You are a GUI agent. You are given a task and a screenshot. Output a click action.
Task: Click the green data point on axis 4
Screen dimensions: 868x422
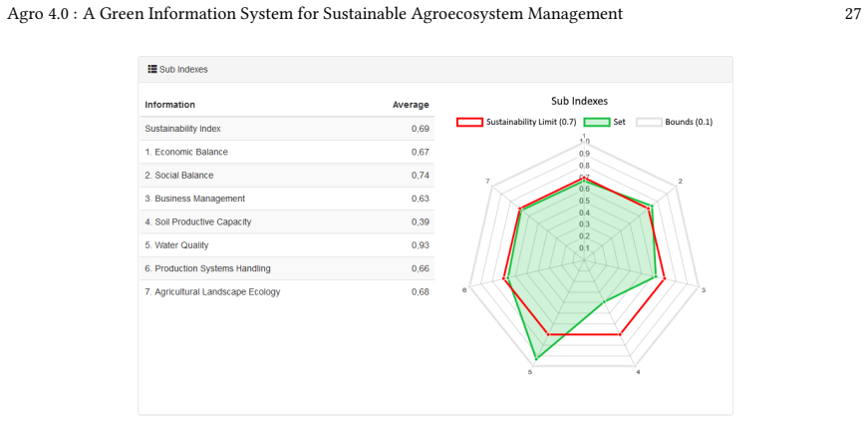[x=605, y=301]
